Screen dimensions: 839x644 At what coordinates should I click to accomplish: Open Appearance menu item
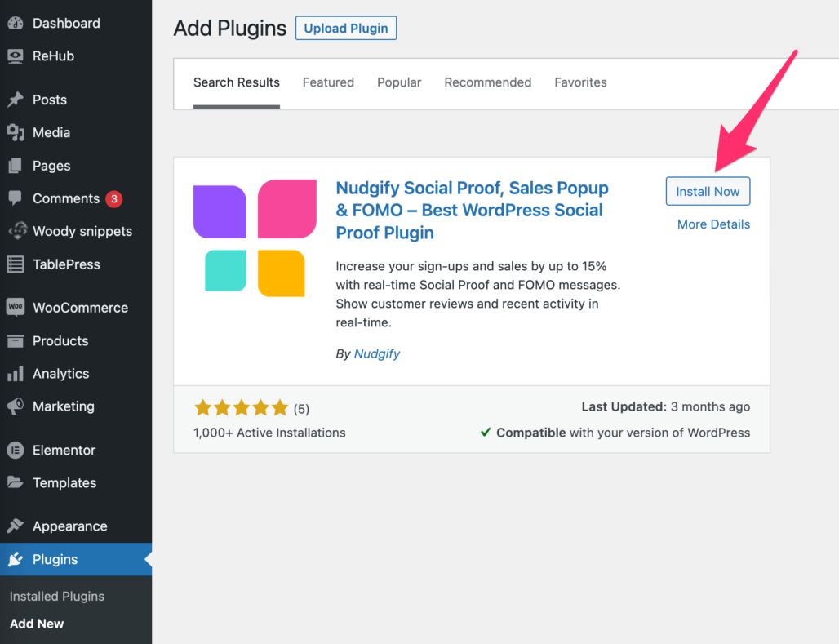pos(76,526)
